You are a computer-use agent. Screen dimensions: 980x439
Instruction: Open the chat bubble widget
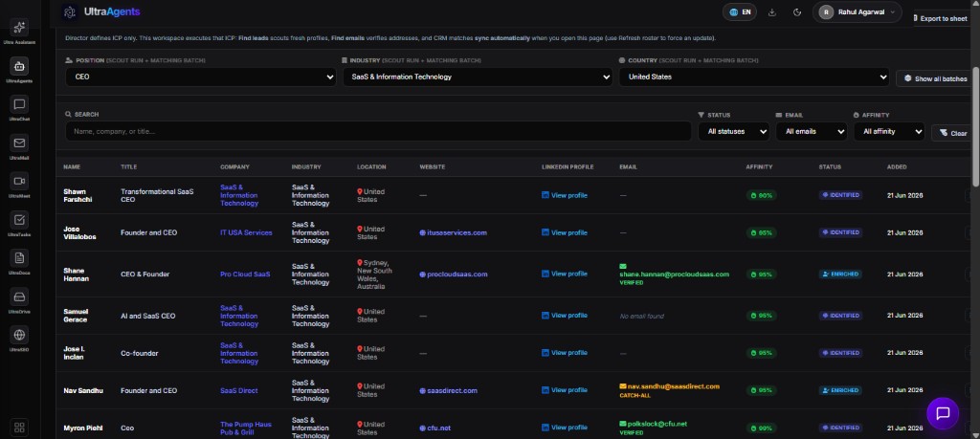943,413
